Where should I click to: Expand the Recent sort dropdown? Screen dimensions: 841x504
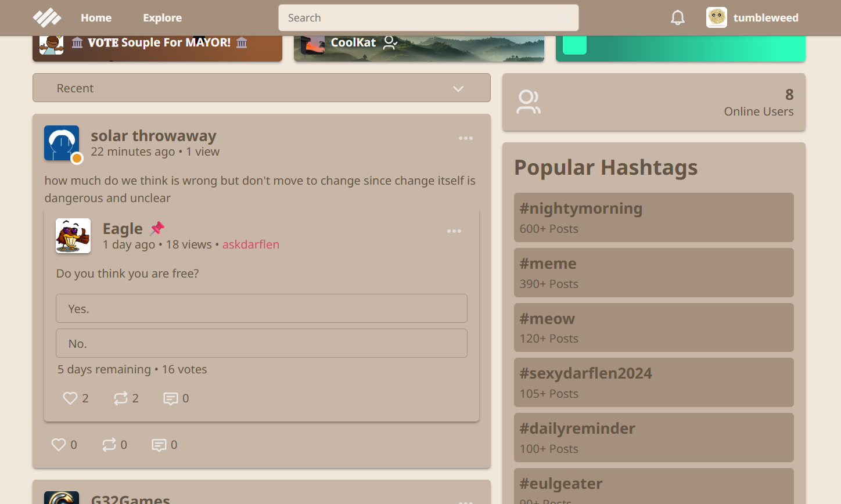tap(261, 88)
